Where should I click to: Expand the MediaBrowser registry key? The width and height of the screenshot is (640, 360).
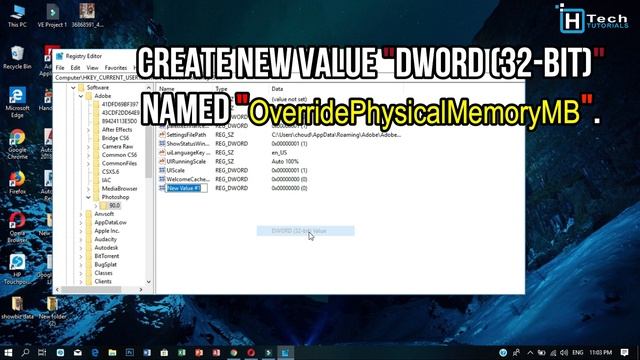click(x=89, y=189)
